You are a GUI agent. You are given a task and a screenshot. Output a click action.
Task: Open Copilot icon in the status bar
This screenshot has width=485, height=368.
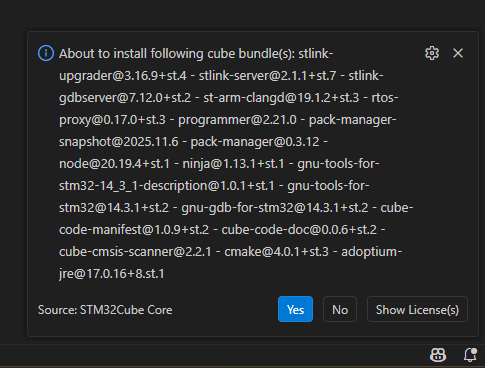click(438, 355)
